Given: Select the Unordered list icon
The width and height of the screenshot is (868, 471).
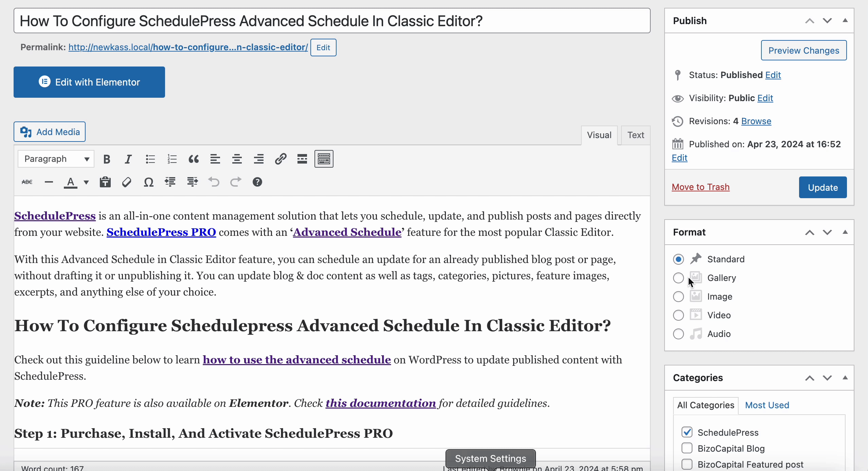Looking at the screenshot, I should [150, 158].
